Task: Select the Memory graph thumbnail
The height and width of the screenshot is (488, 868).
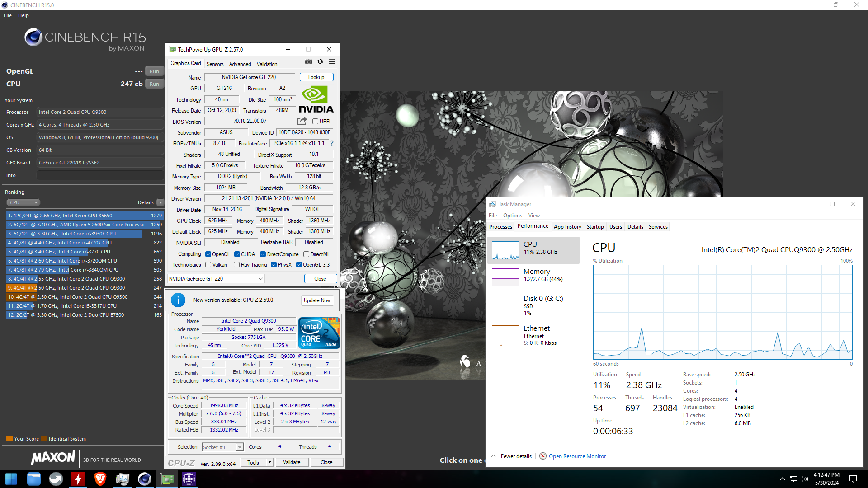Action: tap(505, 277)
